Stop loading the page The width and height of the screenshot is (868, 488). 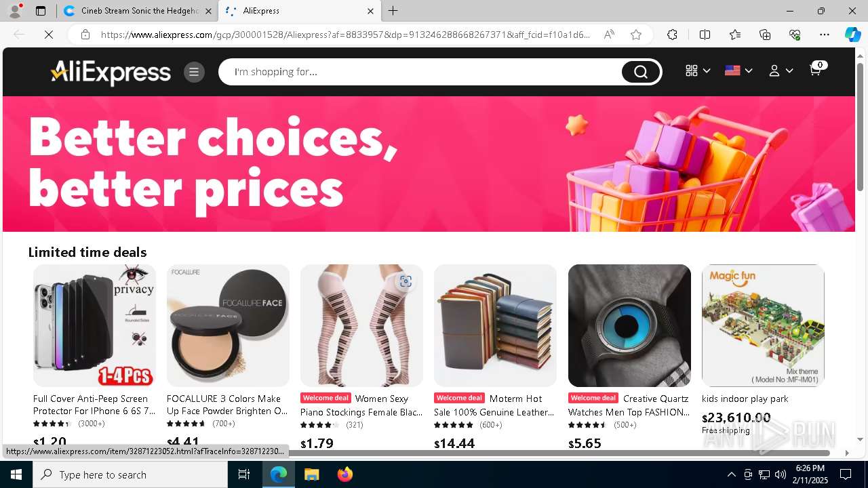(x=49, y=35)
